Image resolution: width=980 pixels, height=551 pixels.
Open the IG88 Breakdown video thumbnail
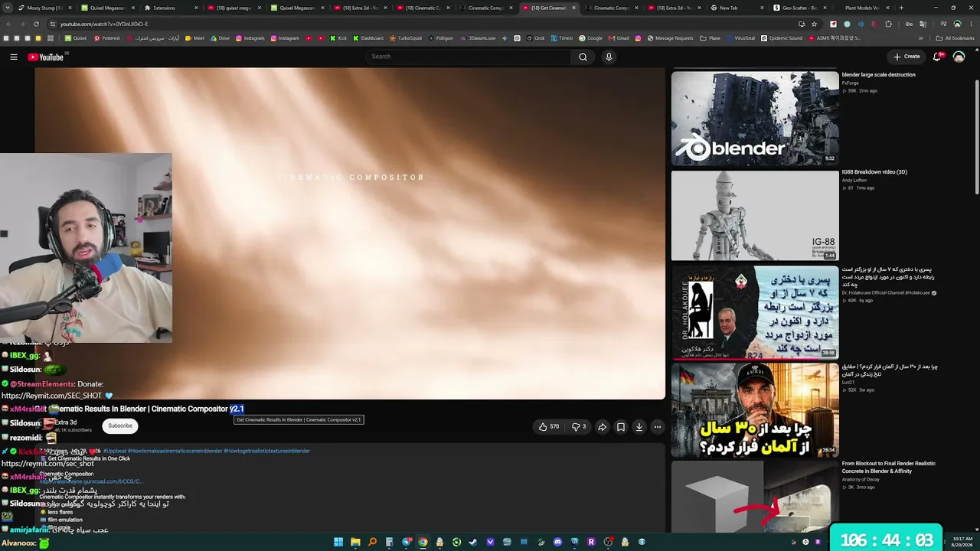pyautogui.click(x=755, y=216)
